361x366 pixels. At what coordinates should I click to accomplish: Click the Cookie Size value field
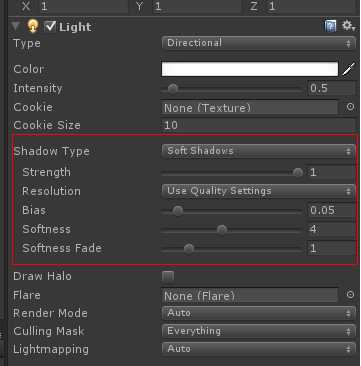(x=258, y=125)
